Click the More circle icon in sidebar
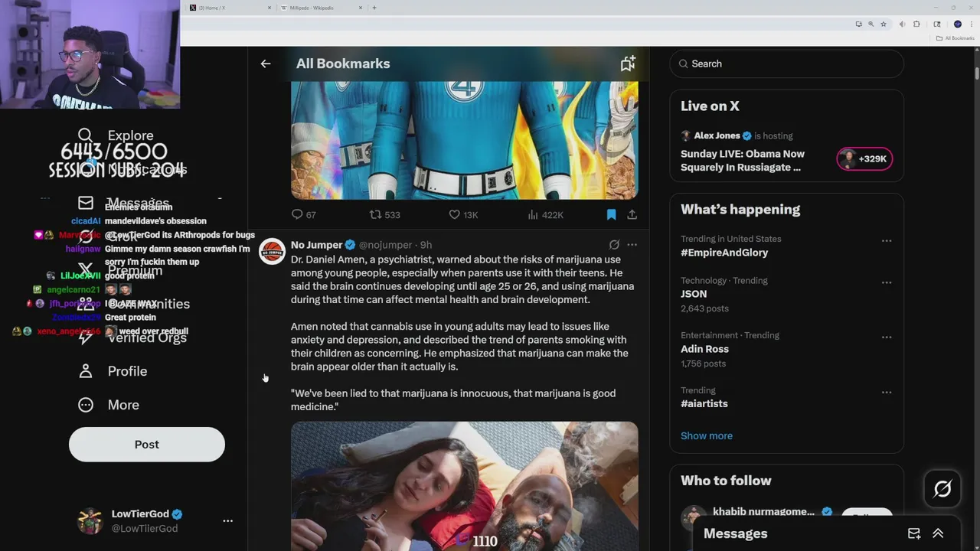Screen dimensions: 980x551 (86, 405)
